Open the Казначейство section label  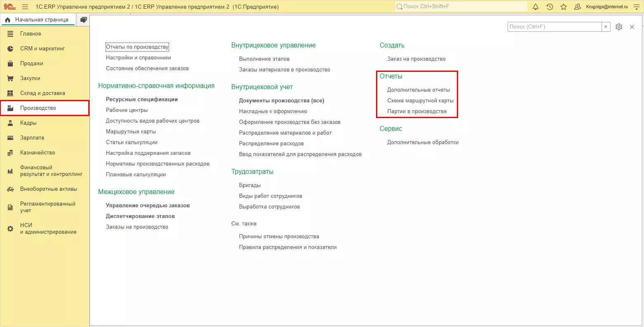click(x=38, y=153)
